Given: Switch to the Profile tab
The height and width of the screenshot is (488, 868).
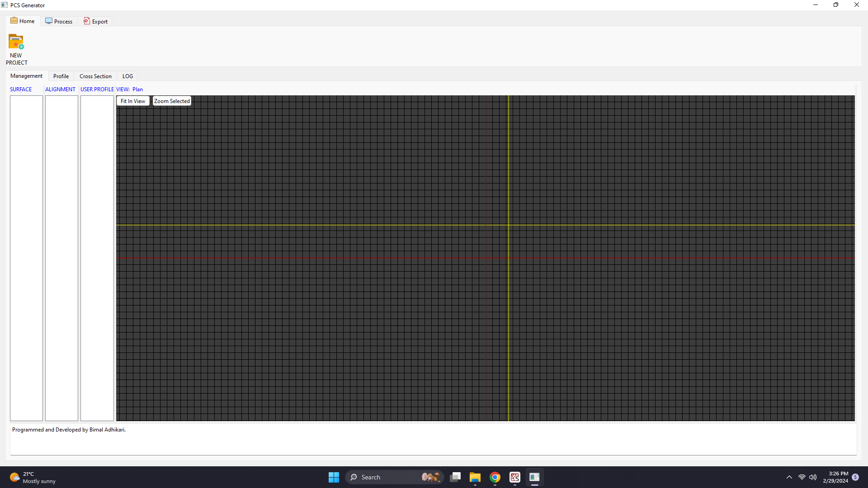Looking at the screenshot, I should coord(61,76).
